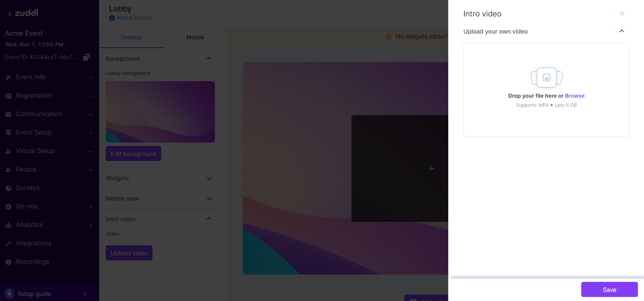Click the Browse link to select file
This screenshot has height=301, width=644.
pyautogui.click(x=575, y=96)
